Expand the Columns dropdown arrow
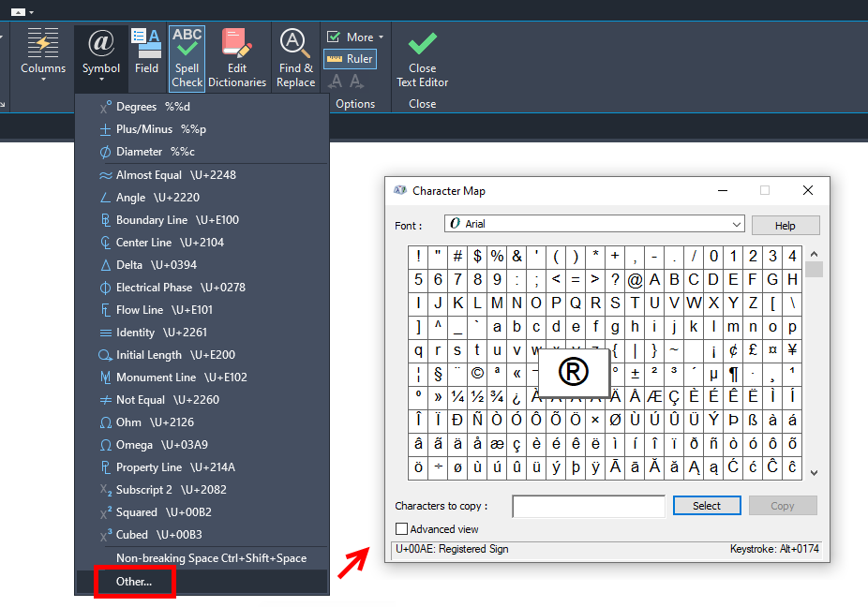Screen dimensions: 868x607 [43, 79]
